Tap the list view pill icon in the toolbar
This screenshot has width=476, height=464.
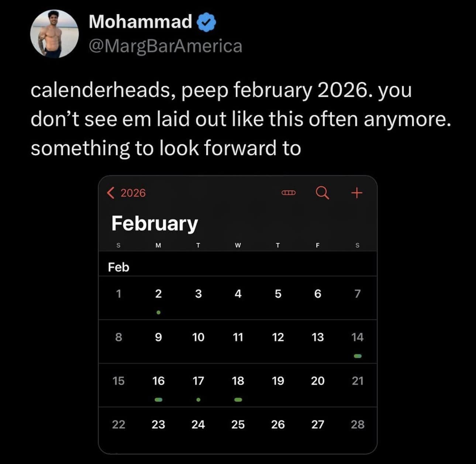pos(288,192)
